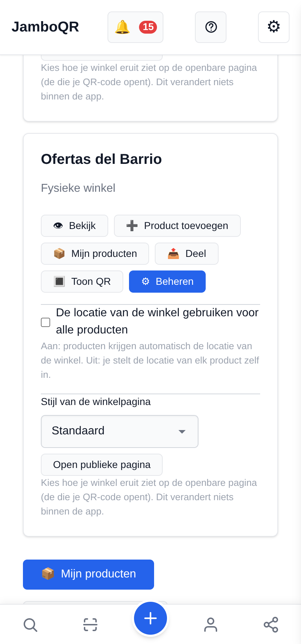Click the JamboQR logo title
301x644 pixels.
tap(45, 27)
